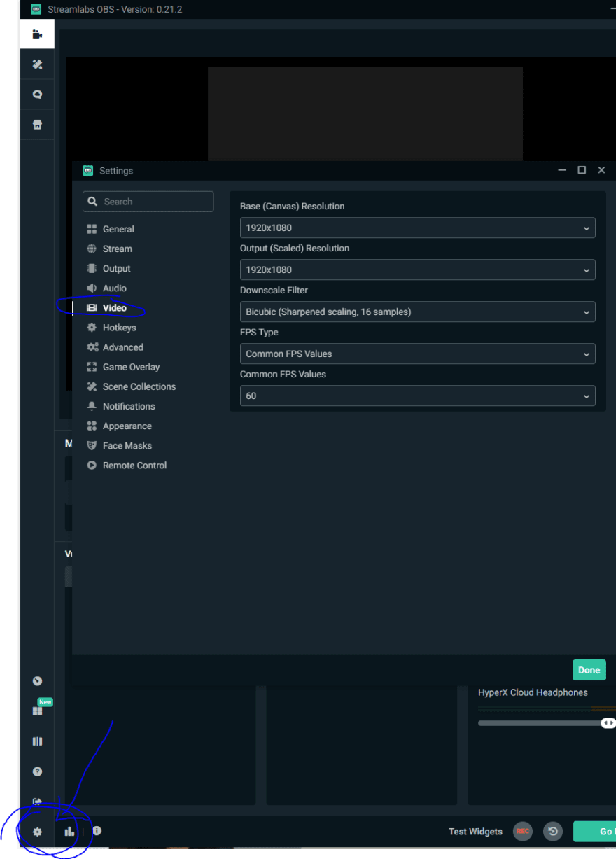Screen dimensions: 616x859
Task: Click the Streamlabs OBS logo in the title bar
Action: (36, 9)
